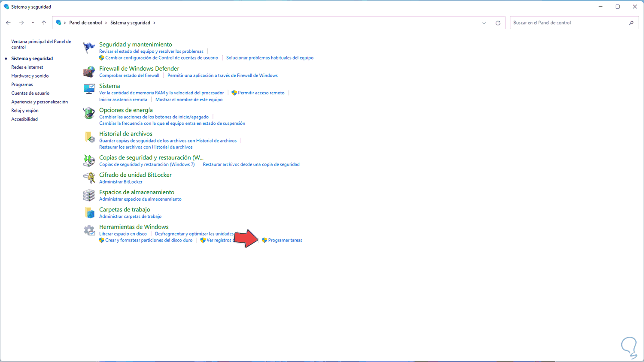Click Solucionar problemas habituales del equipo
The height and width of the screenshot is (362, 644).
point(270,58)
